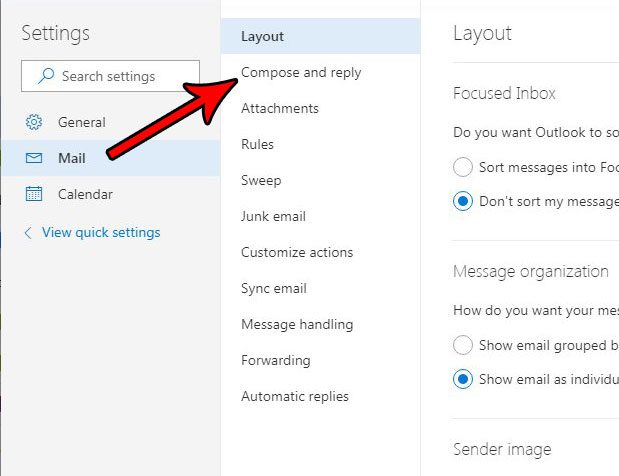The width and height of the screenshot is (619, 476).
Task: Click the search magnifier icon
Action: click(x=46, y=76)
